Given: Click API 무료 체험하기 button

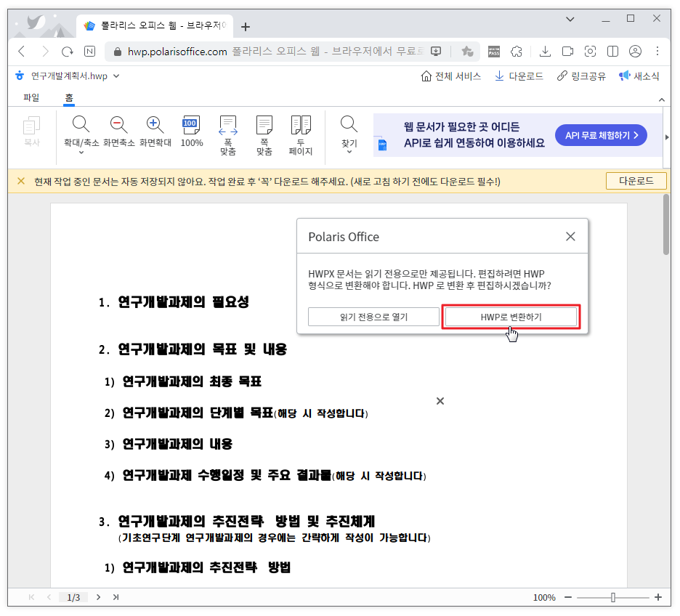Looking at the screenshot, I should [x=601, y=135].
